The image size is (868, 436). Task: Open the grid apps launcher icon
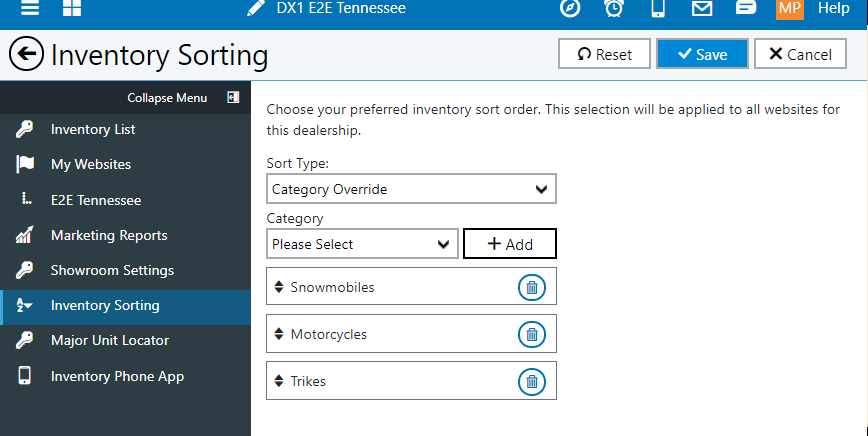pyautogui.click(x=72, y=8)
